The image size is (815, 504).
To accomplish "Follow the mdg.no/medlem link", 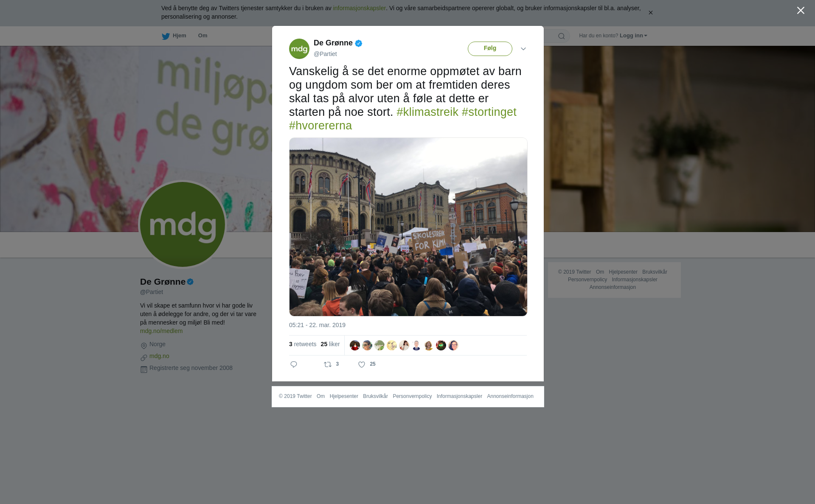I will tap(161, 331).
